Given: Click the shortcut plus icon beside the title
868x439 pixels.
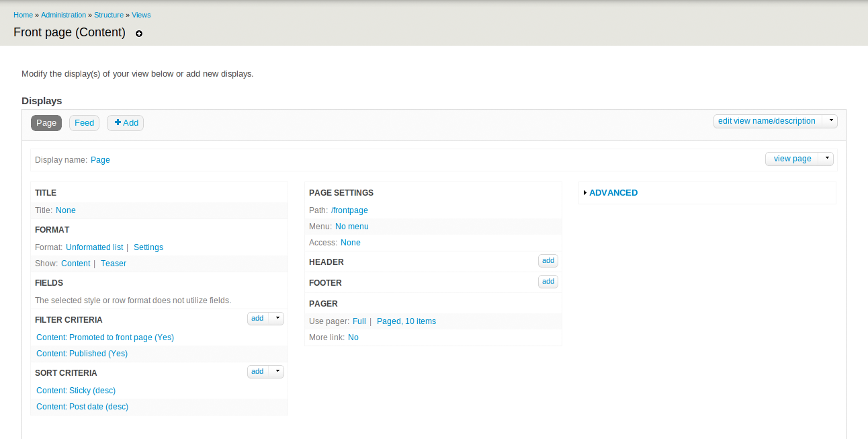Looking at the screenshot, I should 139,34.
